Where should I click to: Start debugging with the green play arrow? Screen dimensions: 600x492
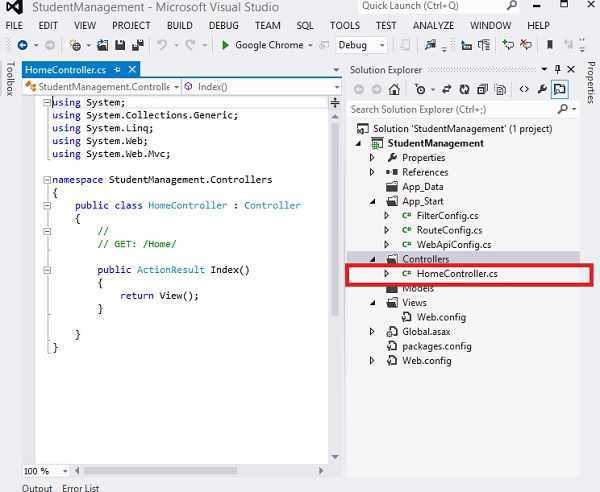226,45
